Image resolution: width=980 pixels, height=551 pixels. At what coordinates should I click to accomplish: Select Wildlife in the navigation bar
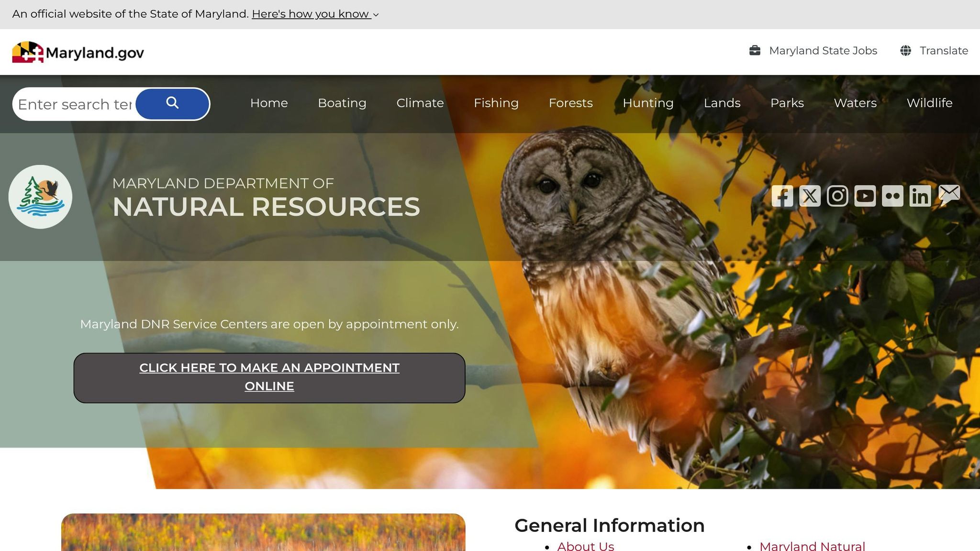point(929,103)
